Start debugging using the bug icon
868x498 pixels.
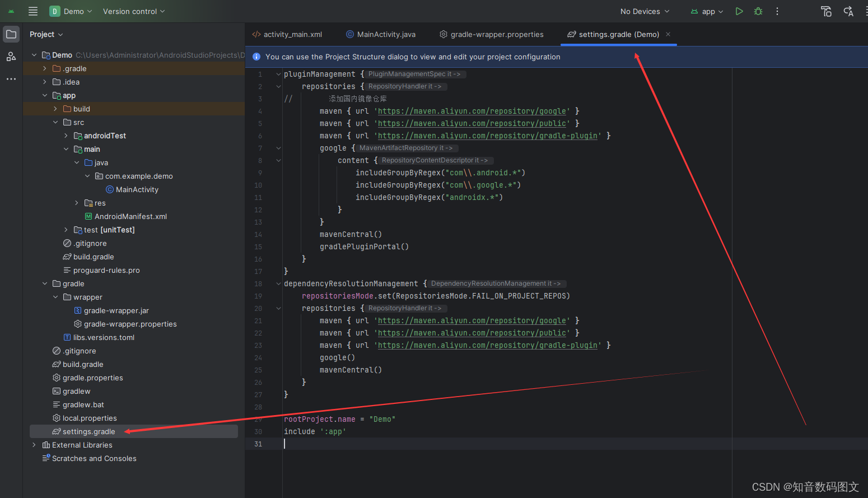(758, 11)
